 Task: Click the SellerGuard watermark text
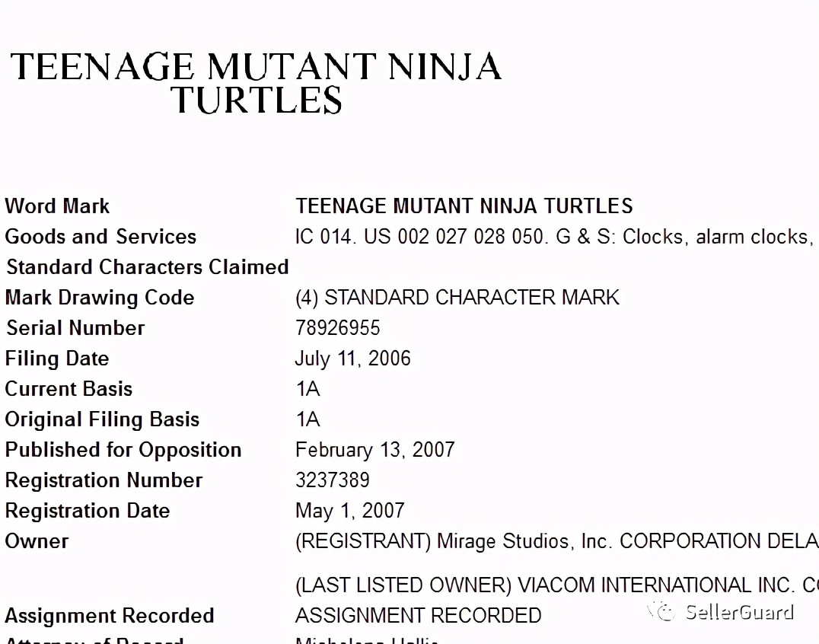740,611
